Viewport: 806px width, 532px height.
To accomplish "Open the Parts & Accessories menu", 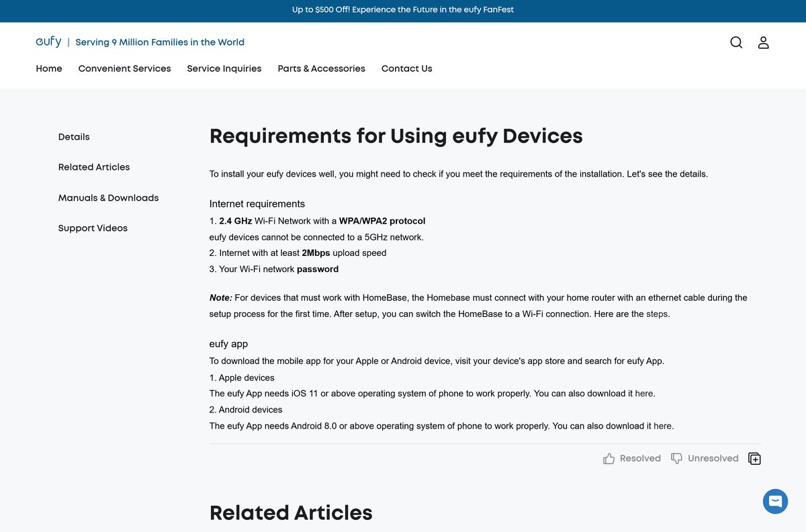I will (x=321, y=69).
